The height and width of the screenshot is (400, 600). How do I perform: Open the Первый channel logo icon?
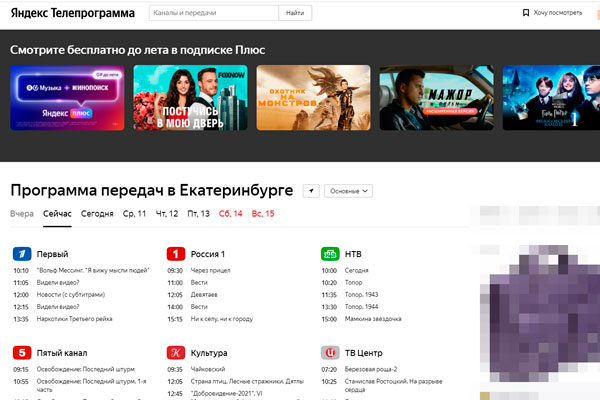[x=22, y=254]
